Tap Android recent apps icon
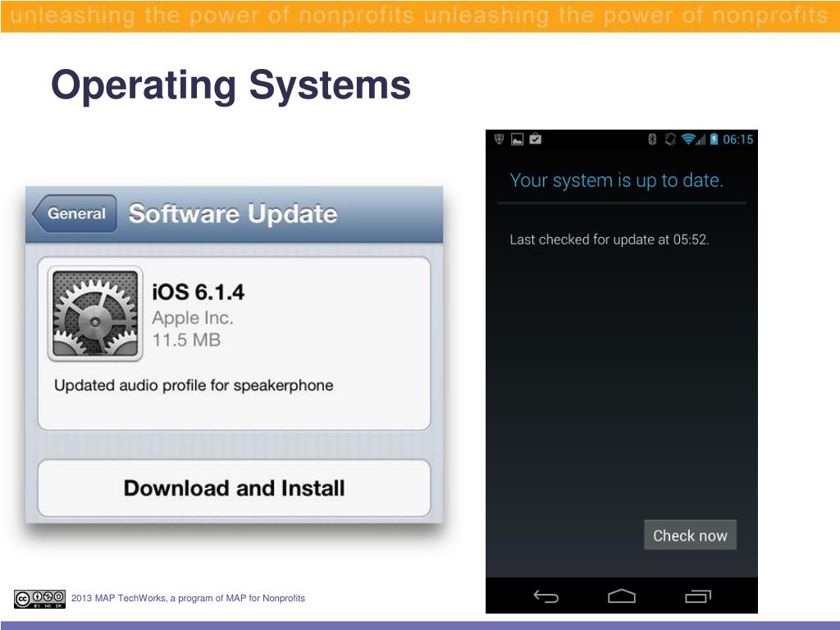The height and width of the screenshot is (630, 840). click(x=697, y=596)
